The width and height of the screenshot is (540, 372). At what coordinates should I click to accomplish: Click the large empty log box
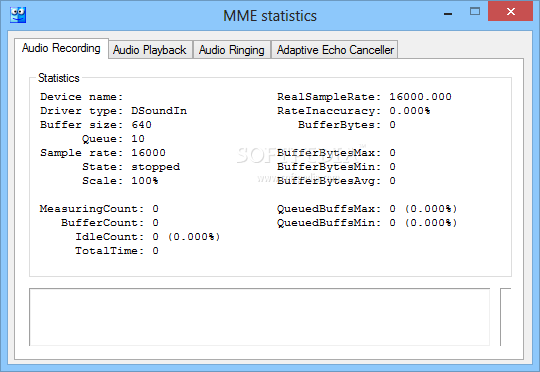tap(259, 317)
